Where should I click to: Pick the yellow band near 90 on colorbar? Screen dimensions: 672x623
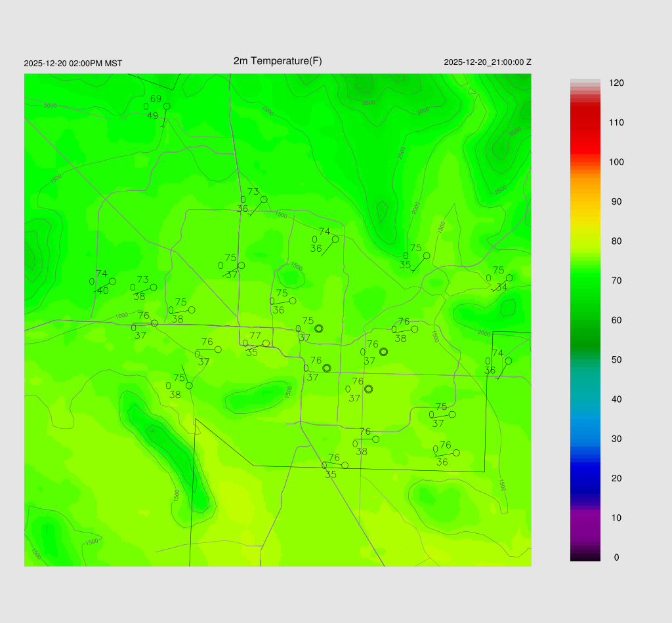tap(585, 202)
